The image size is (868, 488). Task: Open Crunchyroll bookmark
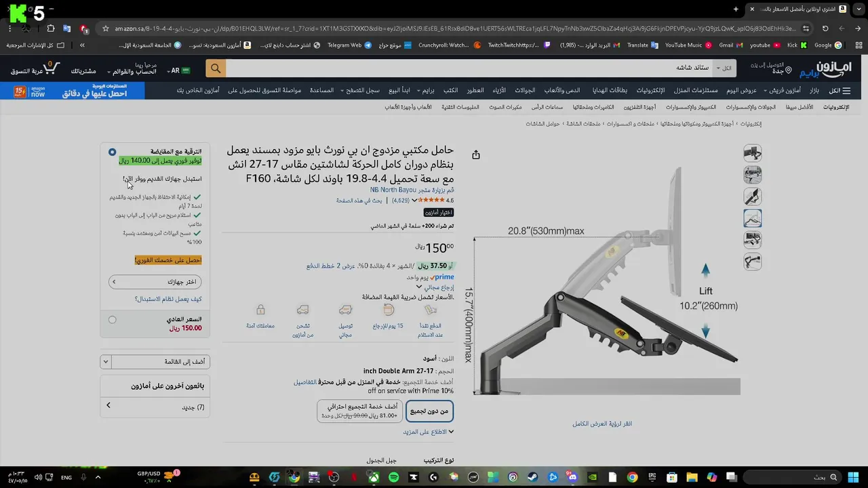(448, 45)
